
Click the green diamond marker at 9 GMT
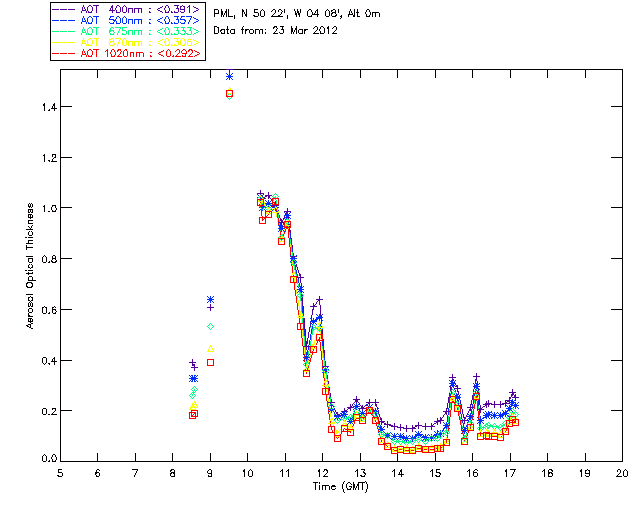tap(211, 326)
